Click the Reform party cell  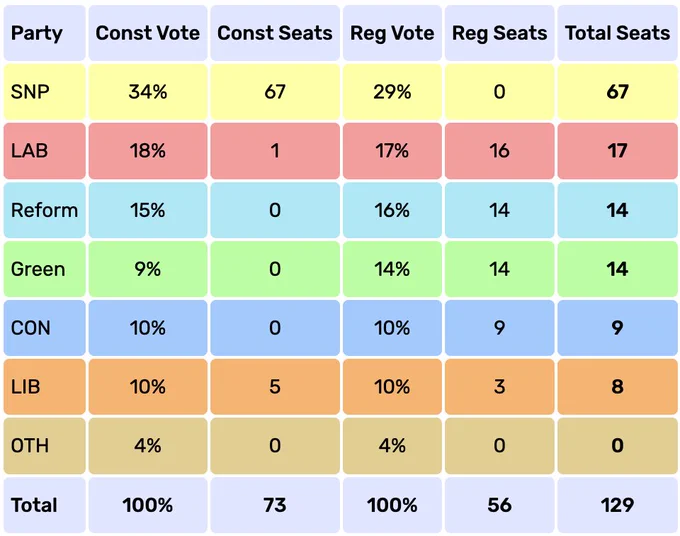44,210
